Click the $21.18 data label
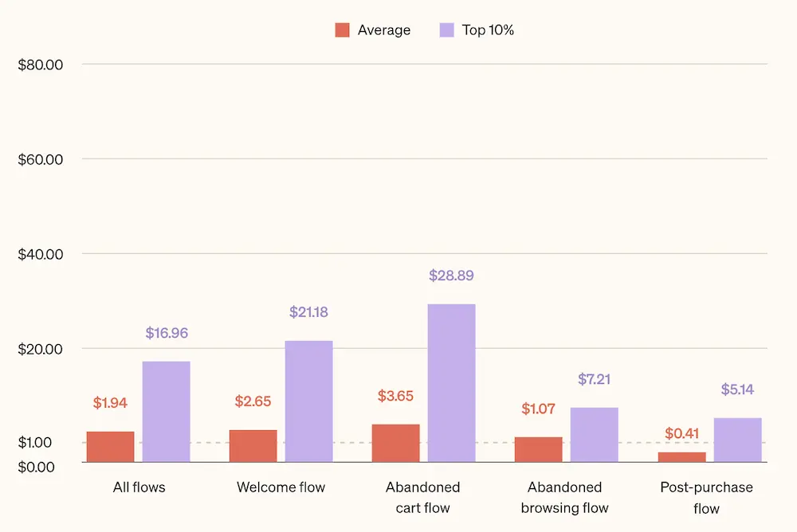This screenshot has height=532, width=797. coord(308,312)
